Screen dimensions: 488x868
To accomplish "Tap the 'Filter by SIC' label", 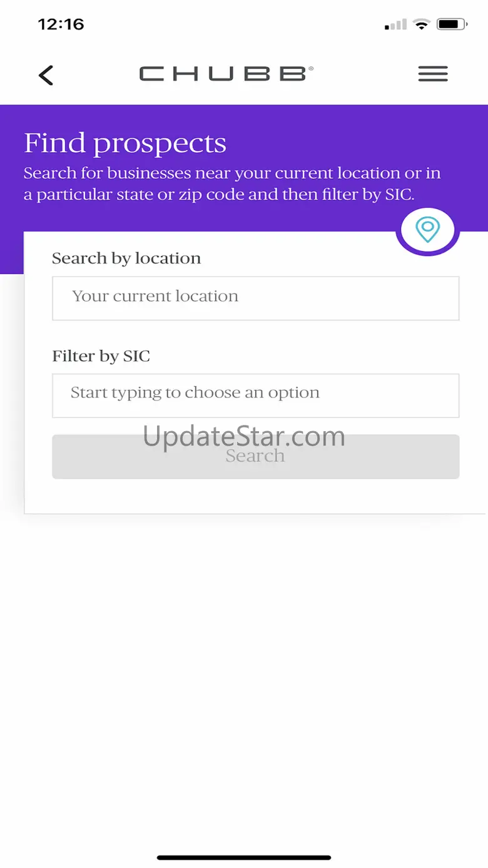I will pos(101,356).
